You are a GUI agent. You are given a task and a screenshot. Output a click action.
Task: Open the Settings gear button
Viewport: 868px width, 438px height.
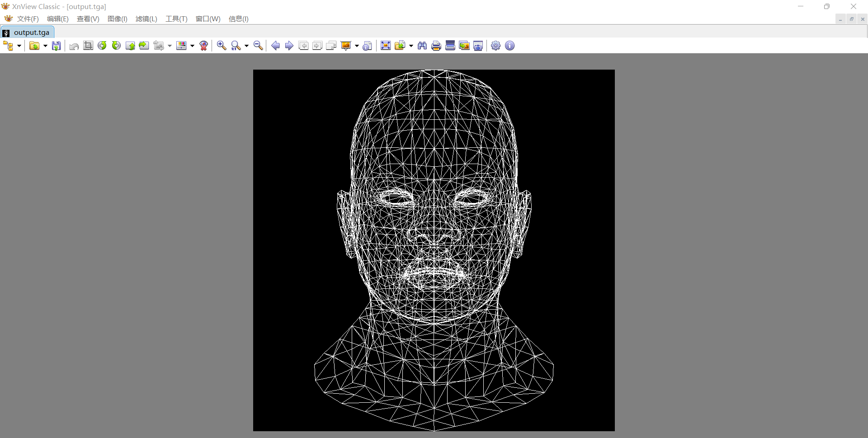pyautogui.click(x=495, y=45)
